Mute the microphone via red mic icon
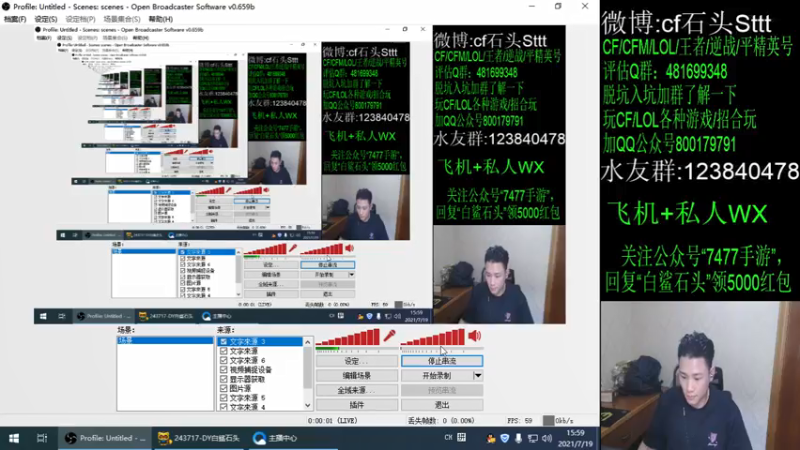The width and height of the screenshot is (800, 450). coord(389,336)
